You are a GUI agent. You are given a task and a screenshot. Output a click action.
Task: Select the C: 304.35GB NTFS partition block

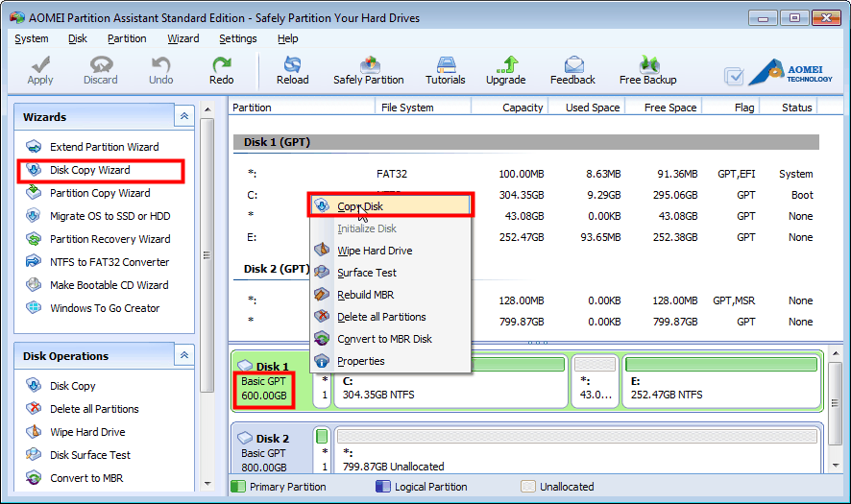coord(451,381)
